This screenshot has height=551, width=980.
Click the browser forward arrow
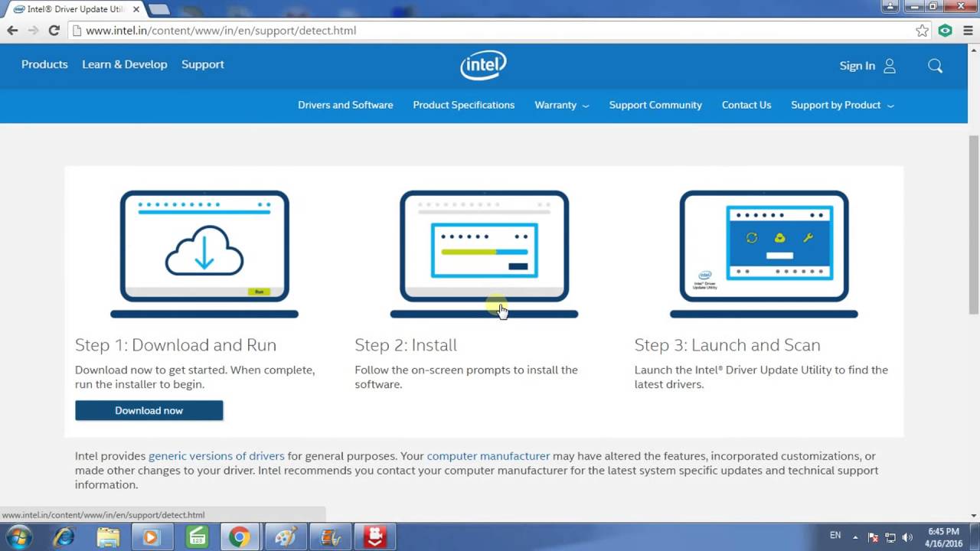click(33, 31)
